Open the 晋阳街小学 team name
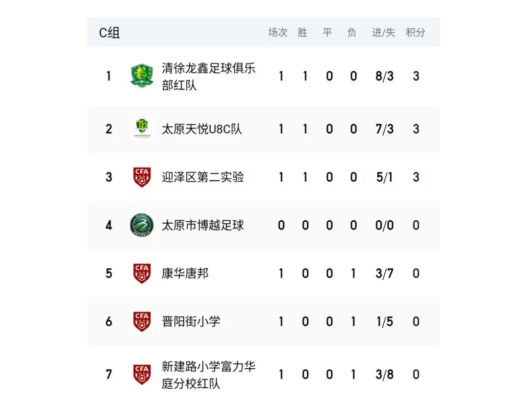 point(191,321)
